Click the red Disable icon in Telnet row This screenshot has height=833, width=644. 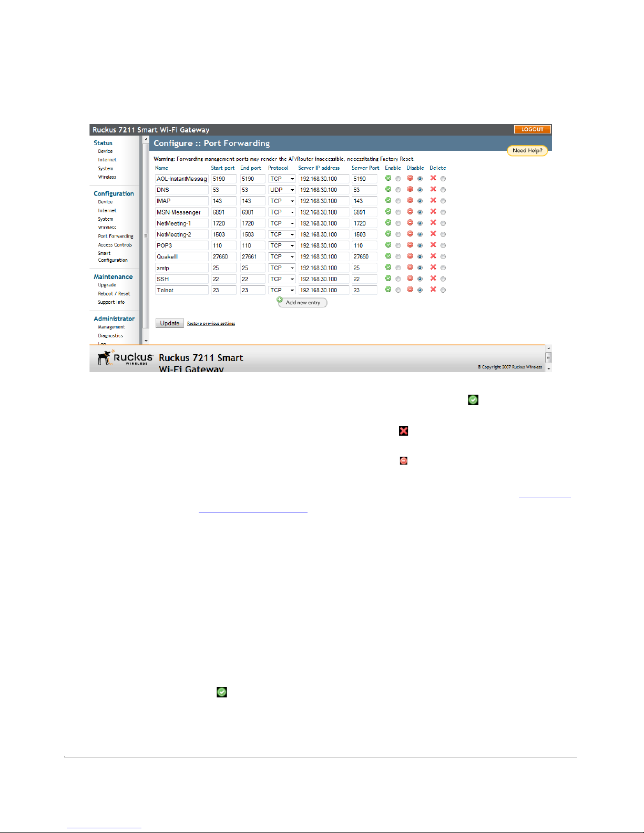[x=410, y=290]
